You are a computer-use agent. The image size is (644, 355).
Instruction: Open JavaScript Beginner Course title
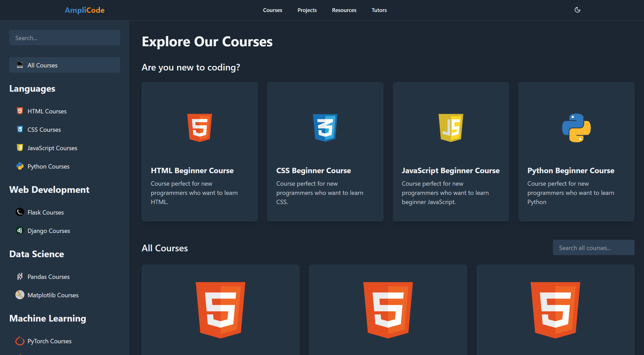451,171
